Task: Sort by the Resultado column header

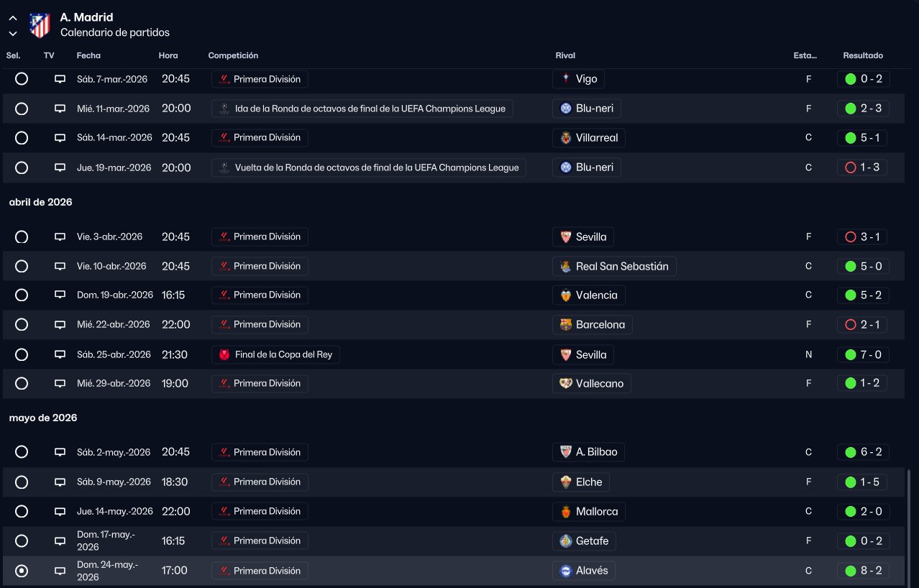Action: click(x=863, y=55)
